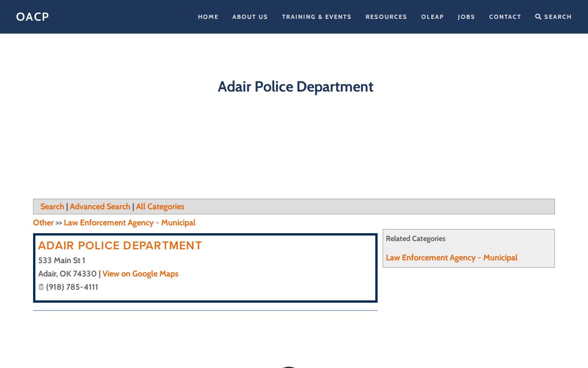
Task: Click phone number (918) 785-4111
Action: (x=72, y=287)
